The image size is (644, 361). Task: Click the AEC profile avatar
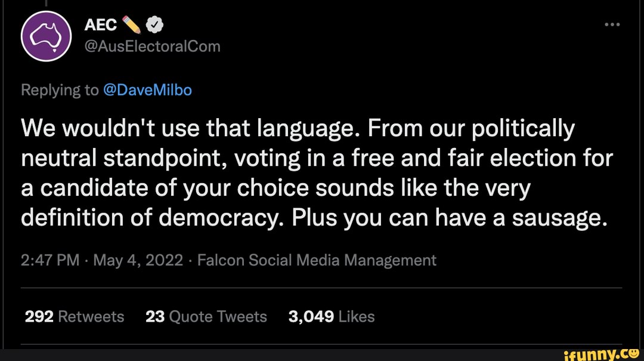[46, 36]
